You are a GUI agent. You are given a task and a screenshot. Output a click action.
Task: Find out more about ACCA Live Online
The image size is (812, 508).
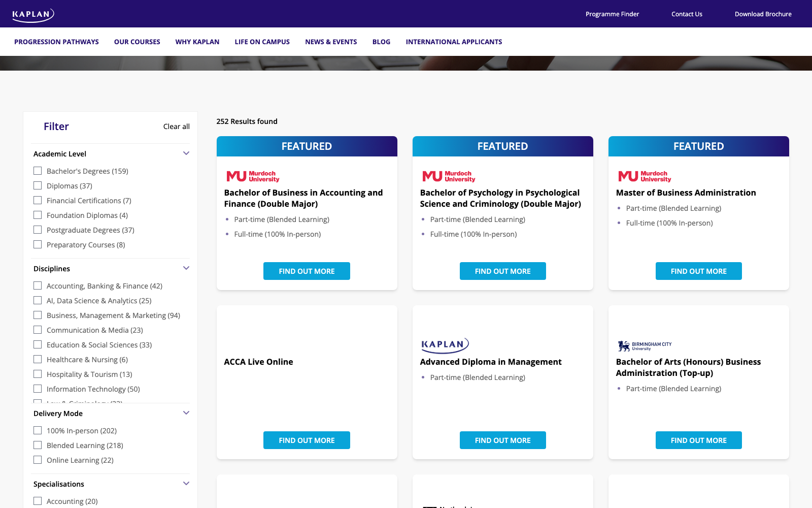point(307,440)
